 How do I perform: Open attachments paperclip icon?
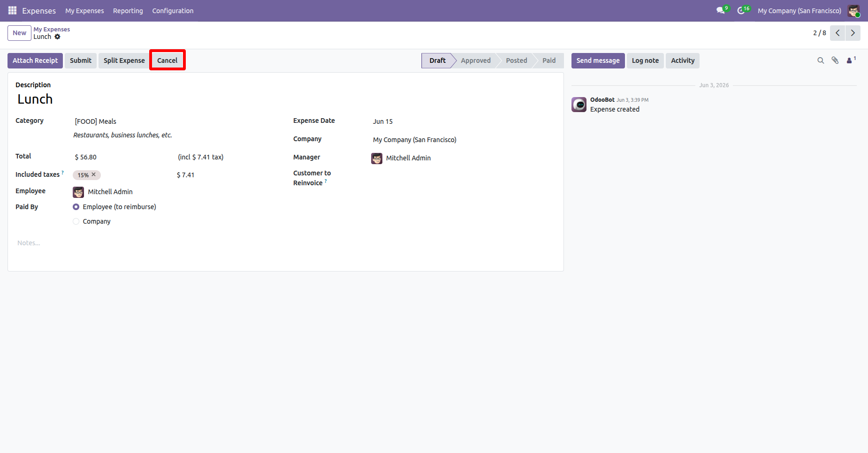coord(835,60)
